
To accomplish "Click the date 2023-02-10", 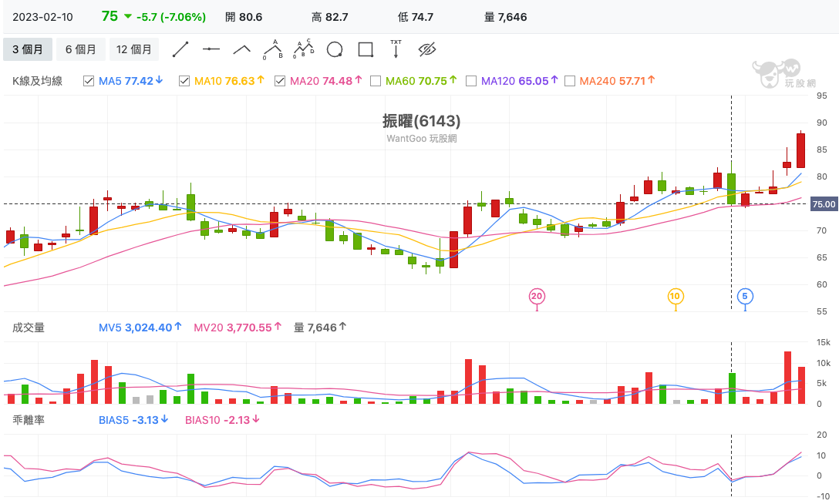I will click(x=43, y=17).
